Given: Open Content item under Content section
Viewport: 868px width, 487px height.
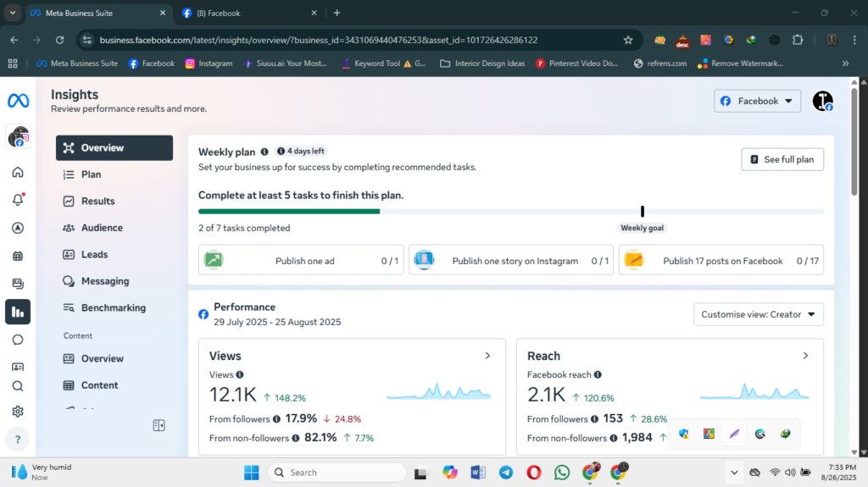Looking at the screenshot, I should pyautogui.click(x=114, y=385).
